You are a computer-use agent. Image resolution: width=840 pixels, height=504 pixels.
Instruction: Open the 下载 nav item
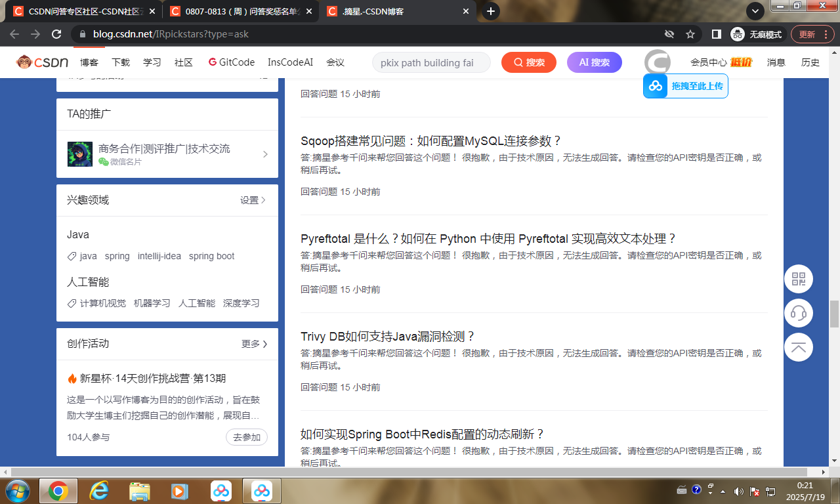point(121,62)
